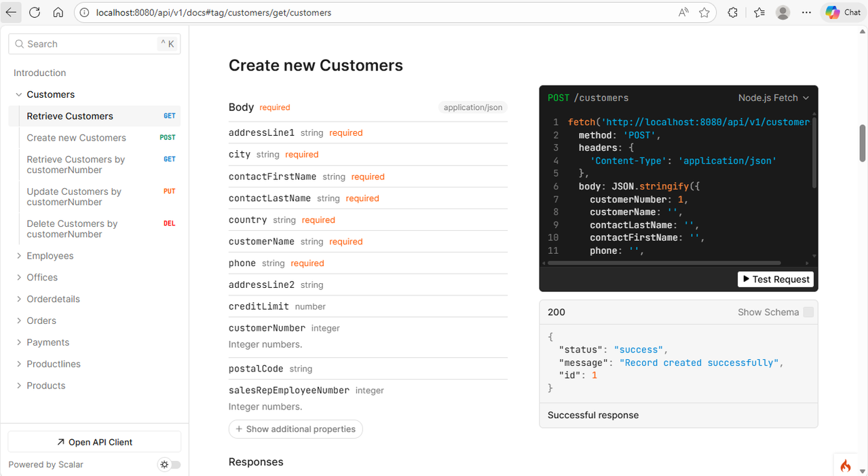Click the "Record created successfully" message value
This screenshot has width=868, height=476.
coord(700,363)
